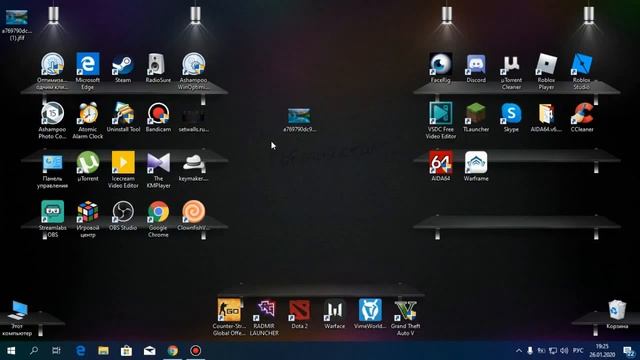Click the Discord desktop shortcut
Image resolution: width=640 pixels, height=360 pixels.
coord(476,68)
